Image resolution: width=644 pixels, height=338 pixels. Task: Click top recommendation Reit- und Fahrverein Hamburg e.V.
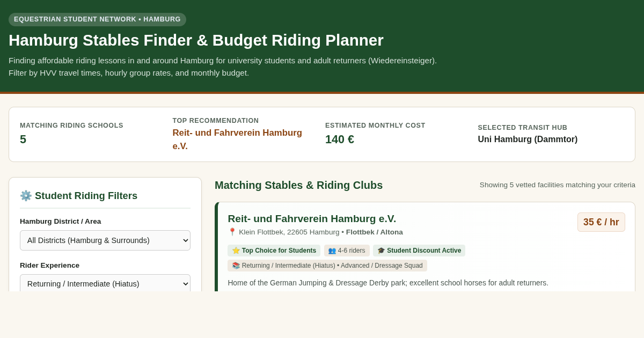(237, 139)
